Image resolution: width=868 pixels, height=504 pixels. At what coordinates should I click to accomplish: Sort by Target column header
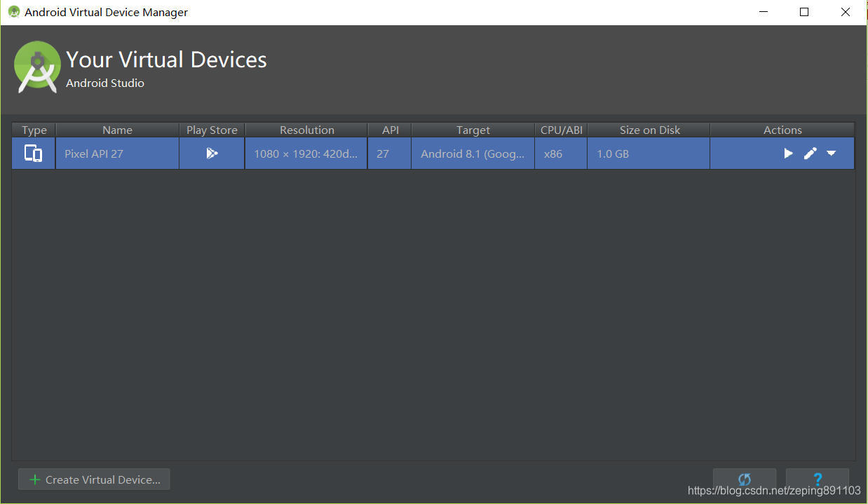tap(473, 130)
